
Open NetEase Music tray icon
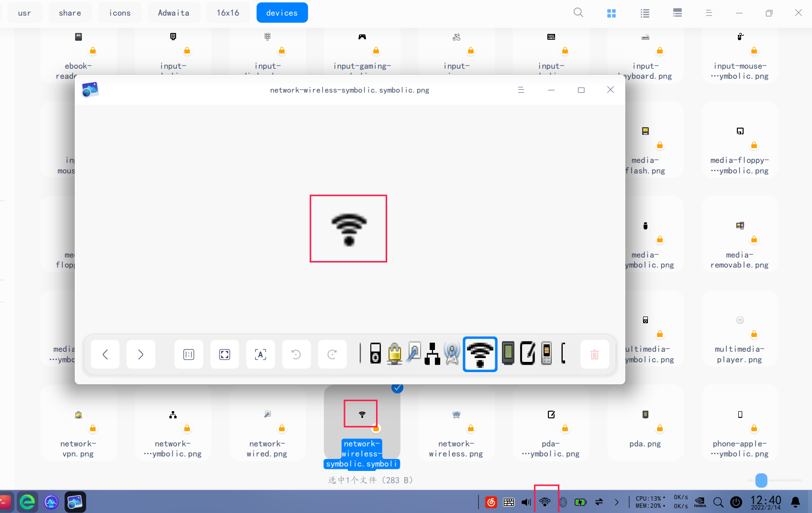pyautogui.click(x=491, y=502)
